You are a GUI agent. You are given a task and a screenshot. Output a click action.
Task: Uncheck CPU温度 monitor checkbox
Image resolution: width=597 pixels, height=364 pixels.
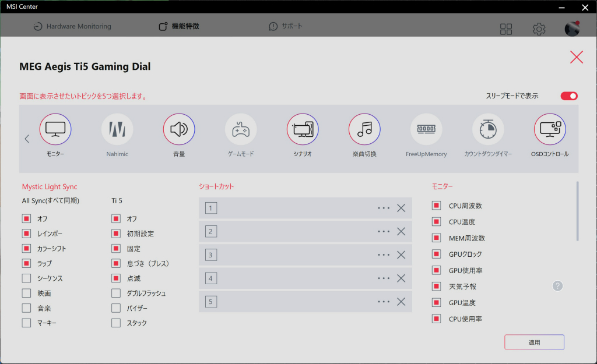tap(436, 222)
